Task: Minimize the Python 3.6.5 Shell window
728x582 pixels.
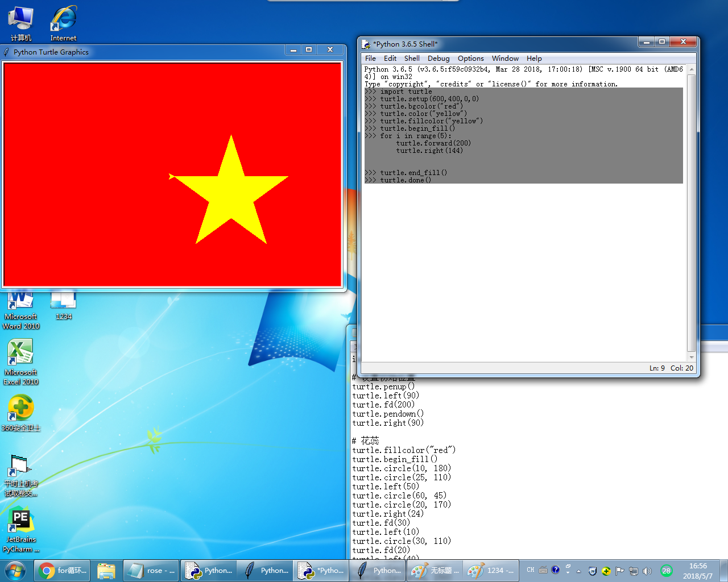Action: (x=646, y=41)
